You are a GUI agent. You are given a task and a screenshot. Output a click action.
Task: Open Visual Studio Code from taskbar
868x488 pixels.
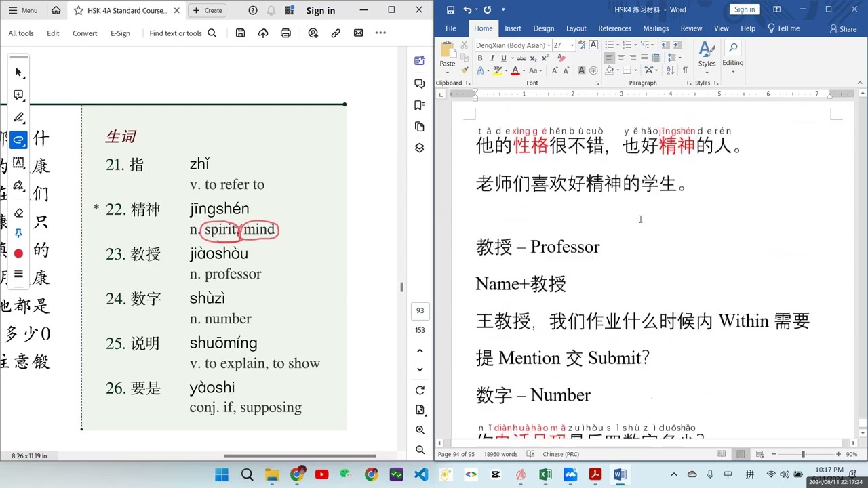tap(420, 474)
